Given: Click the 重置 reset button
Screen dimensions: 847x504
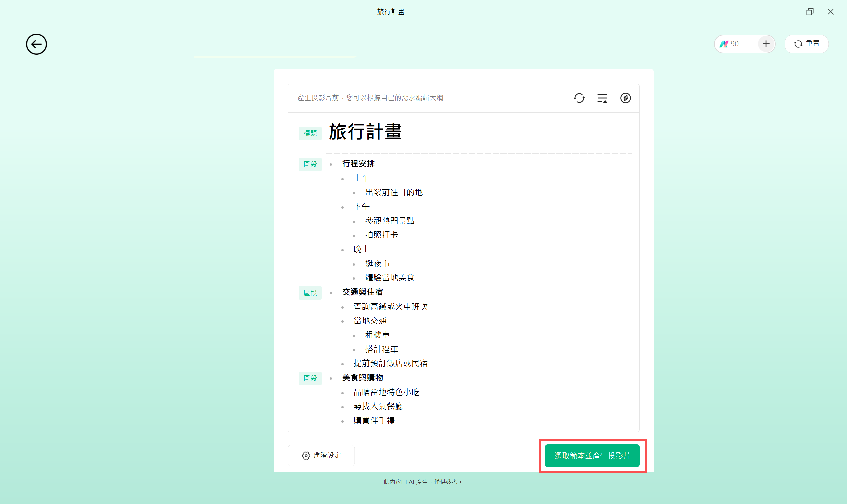Looking at the screenshot, I should pos(807,44).
